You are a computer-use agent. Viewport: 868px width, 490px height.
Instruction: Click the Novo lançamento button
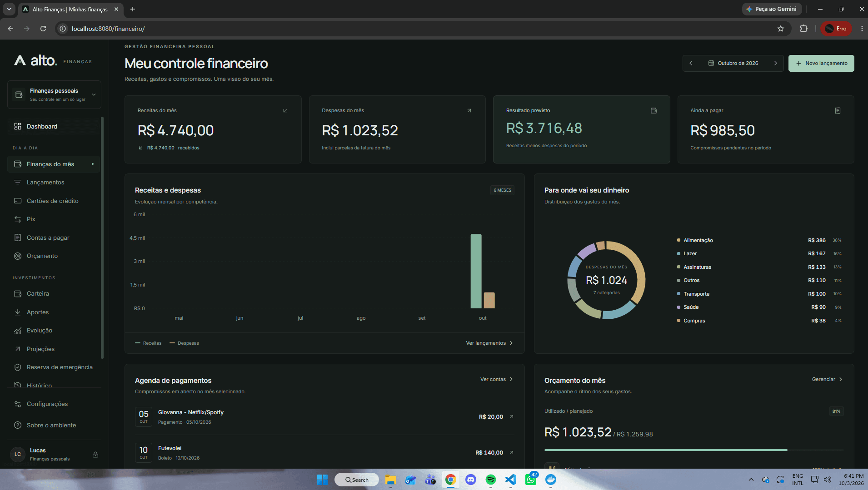(821, 63)
